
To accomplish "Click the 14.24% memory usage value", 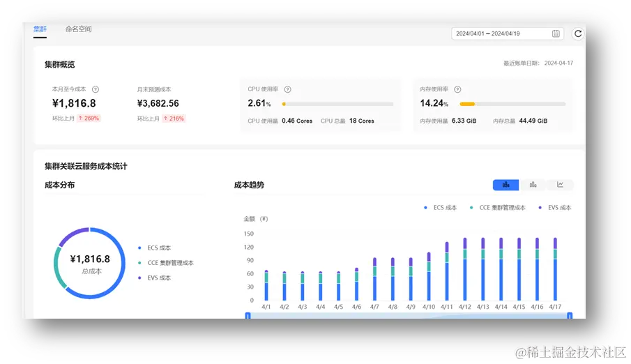I will pyautogui.click(x=434, y=103).
